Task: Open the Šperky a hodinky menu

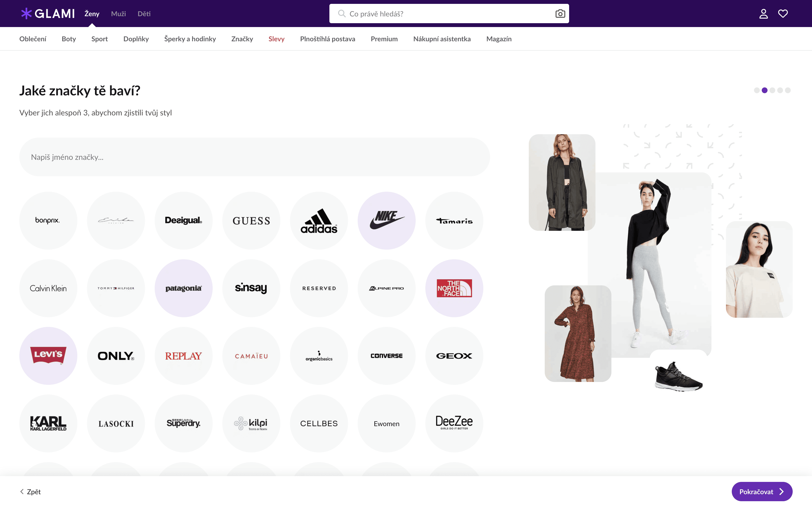Action: 190,39
